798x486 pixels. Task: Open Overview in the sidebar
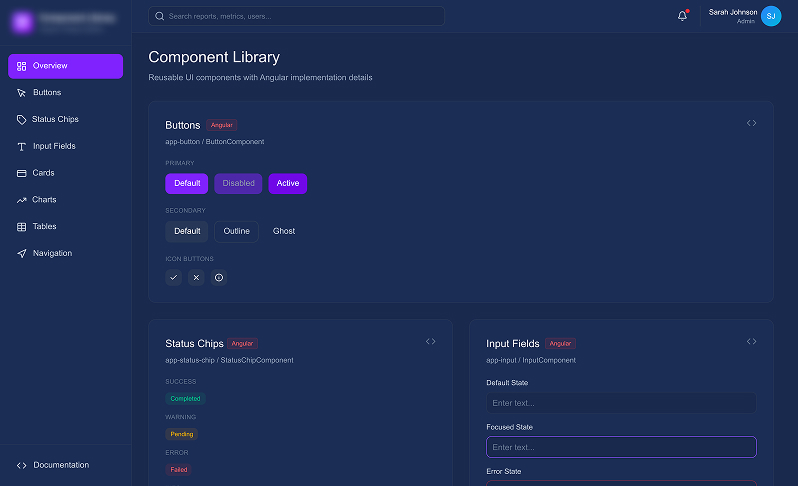[66, 66]
